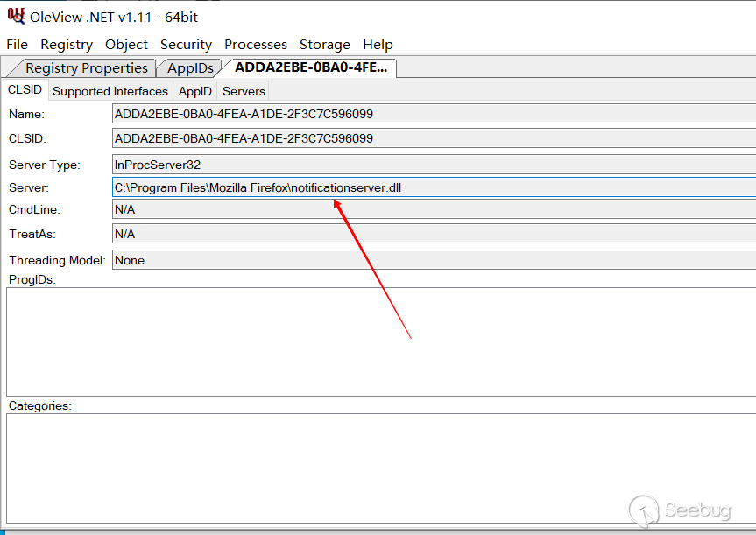756x535 pixels.
Task: Select the AppID sub-tab
Action: tap(195, 91)
